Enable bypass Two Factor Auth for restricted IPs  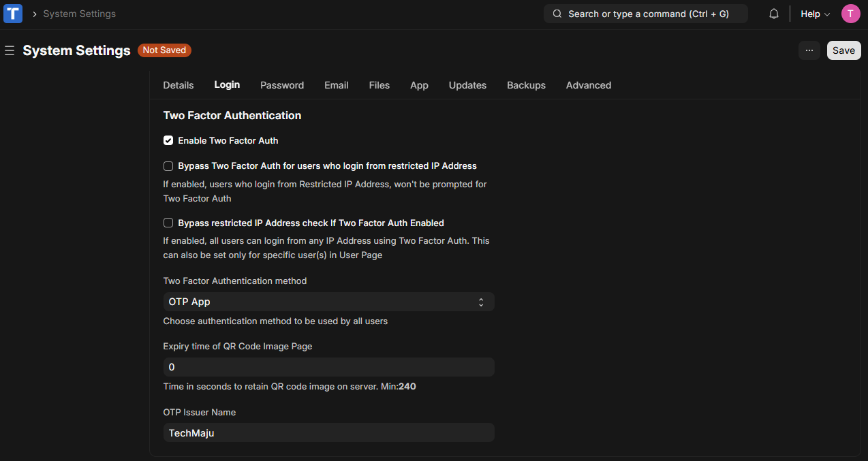coord(168,165)
